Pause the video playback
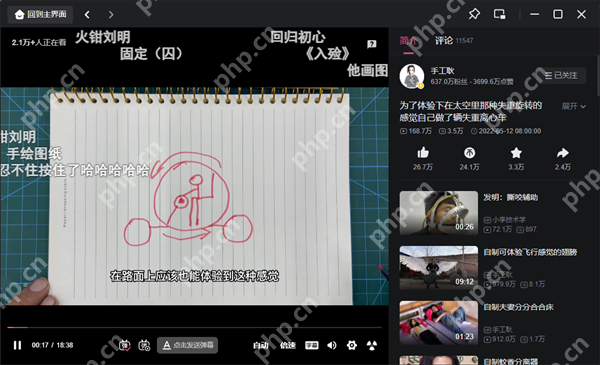Image resolution: width=600 pixels, height=365 pixels. pyautogui.click(x=17, y=345)
